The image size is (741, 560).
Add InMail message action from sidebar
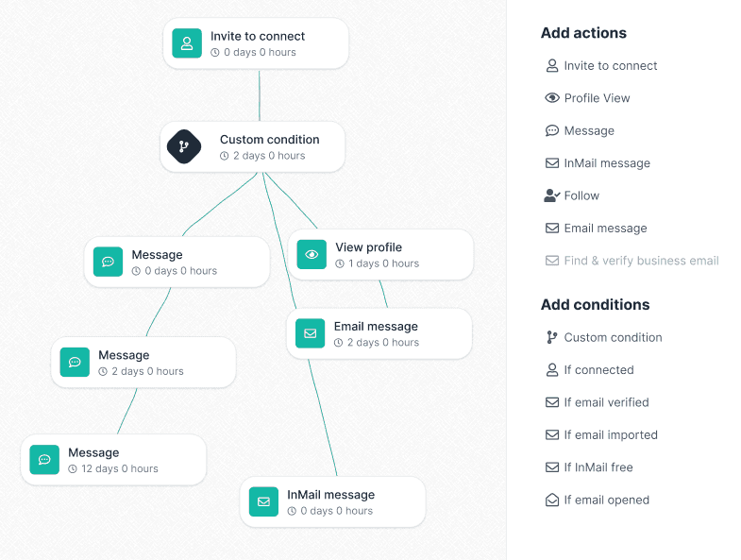[606, 163]
